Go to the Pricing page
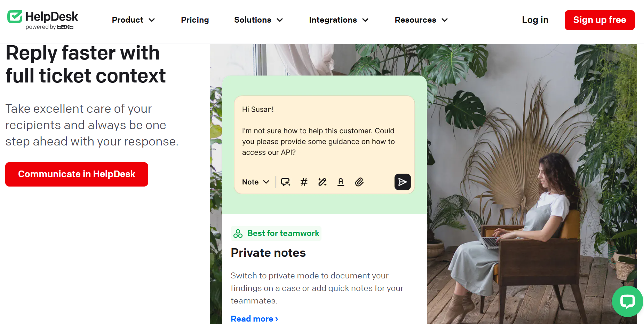The image size is (644, 324). (195, 20)
